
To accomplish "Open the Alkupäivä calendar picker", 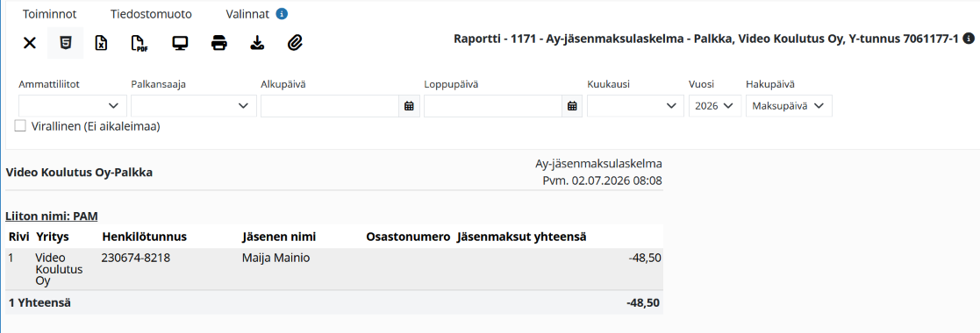I will click(x=409, y=106).
